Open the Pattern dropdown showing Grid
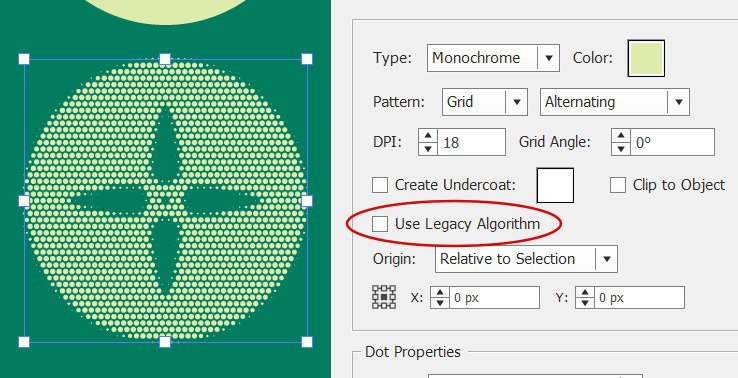Viewport: 738px width, 378px height. (484, 102)
